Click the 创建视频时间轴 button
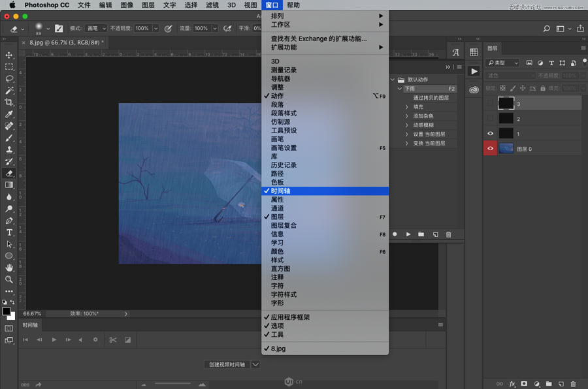This screenshot has height=389, width=588. click(226, 364)
